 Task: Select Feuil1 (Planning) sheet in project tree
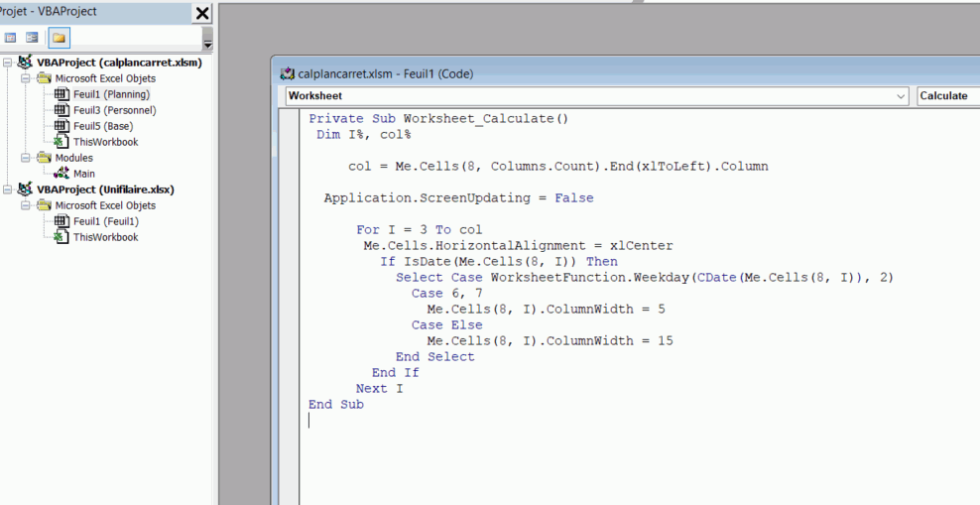tap(110, 94)
